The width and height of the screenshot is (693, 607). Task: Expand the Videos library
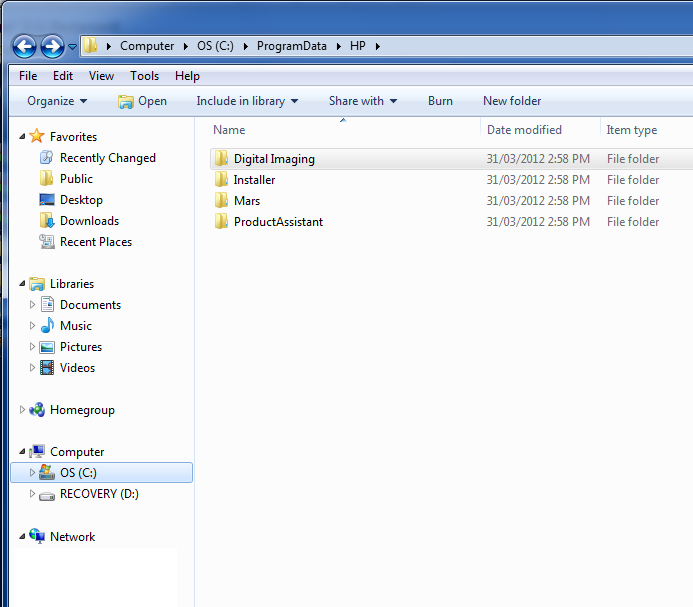click(32, 368)
